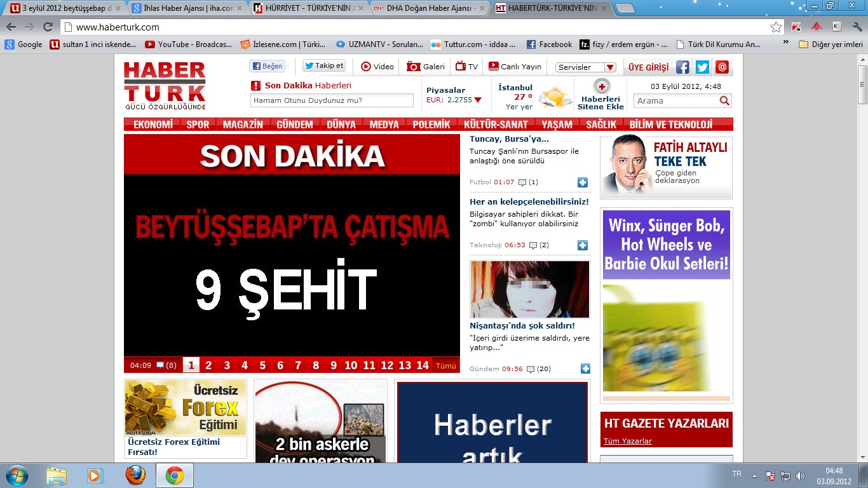Open the Fatih Altaylı Teke Tek banner
The width and height of the screenshot is (868, 488).
tap(667, 167)
